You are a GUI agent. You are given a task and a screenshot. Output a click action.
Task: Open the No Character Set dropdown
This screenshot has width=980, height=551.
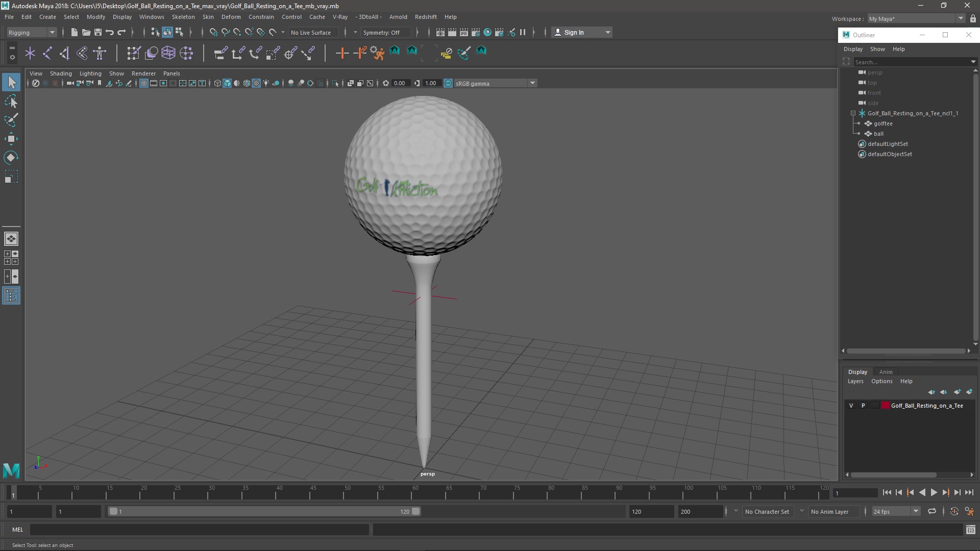click(x=768, y=511)
